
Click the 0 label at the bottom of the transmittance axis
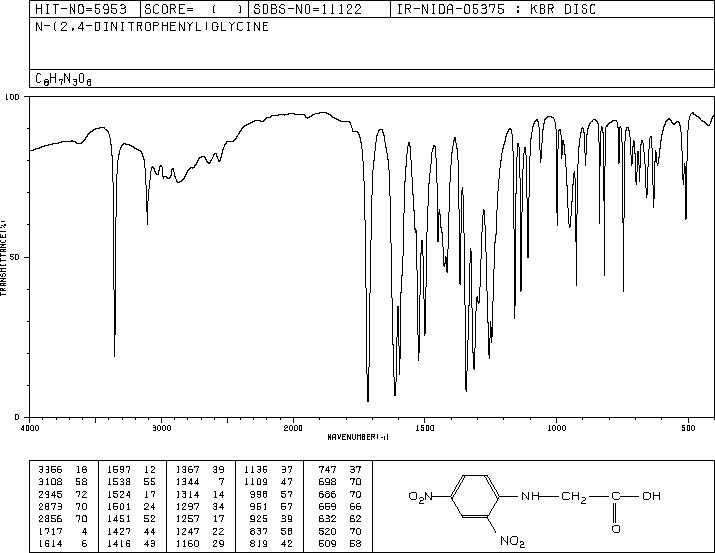[17, 417]
